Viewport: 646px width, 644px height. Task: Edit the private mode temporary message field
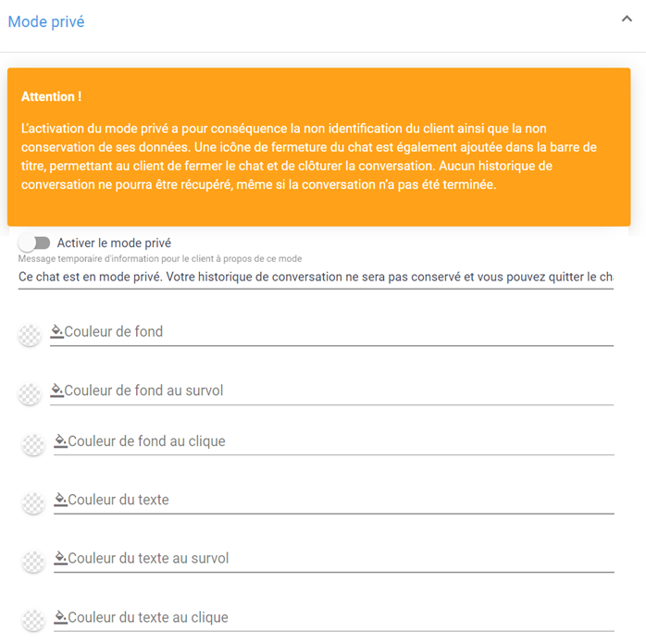315,277
